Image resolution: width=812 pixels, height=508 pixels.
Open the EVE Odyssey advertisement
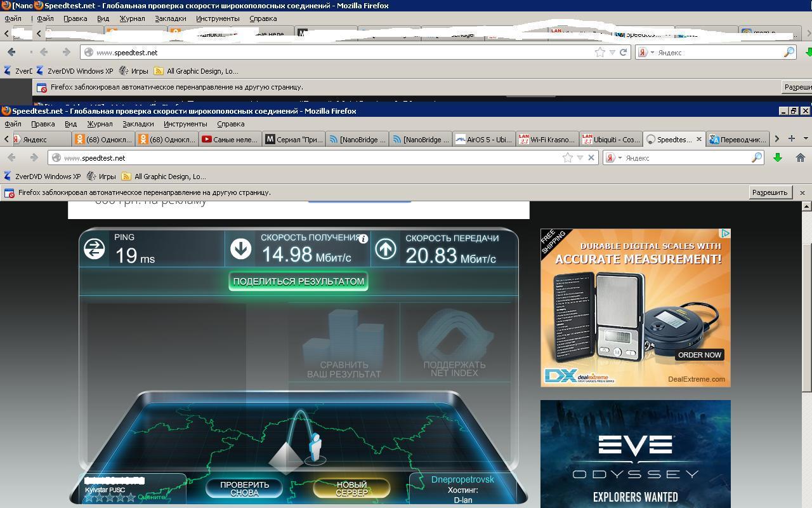[x=636, y=453]
